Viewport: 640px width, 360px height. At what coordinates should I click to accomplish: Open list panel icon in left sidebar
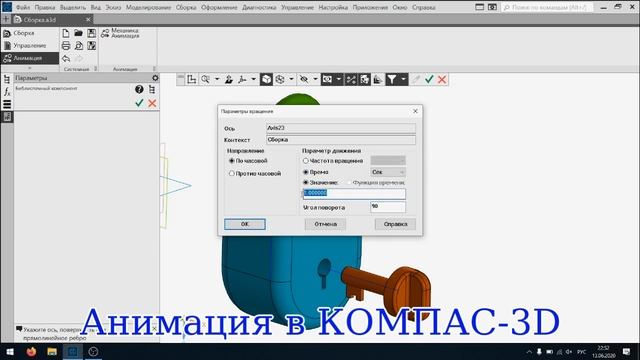pyautogui.click(x=7, y=104)
